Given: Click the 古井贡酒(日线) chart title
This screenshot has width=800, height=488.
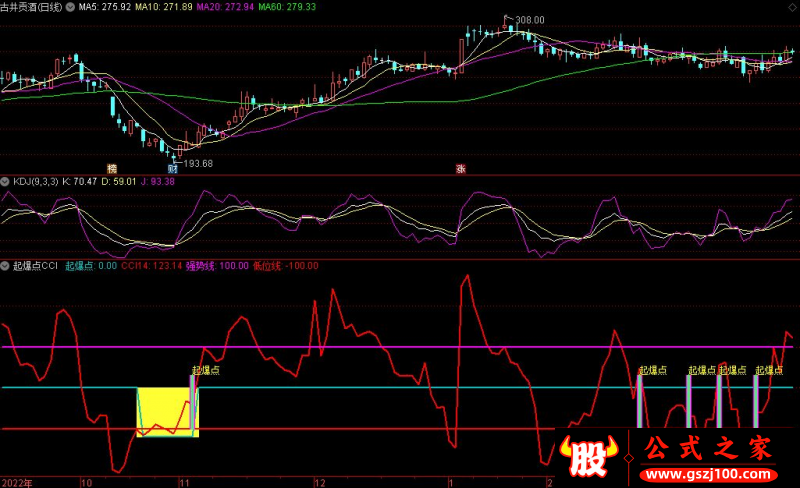Looking at the screenshot, I should click(32, 7).
